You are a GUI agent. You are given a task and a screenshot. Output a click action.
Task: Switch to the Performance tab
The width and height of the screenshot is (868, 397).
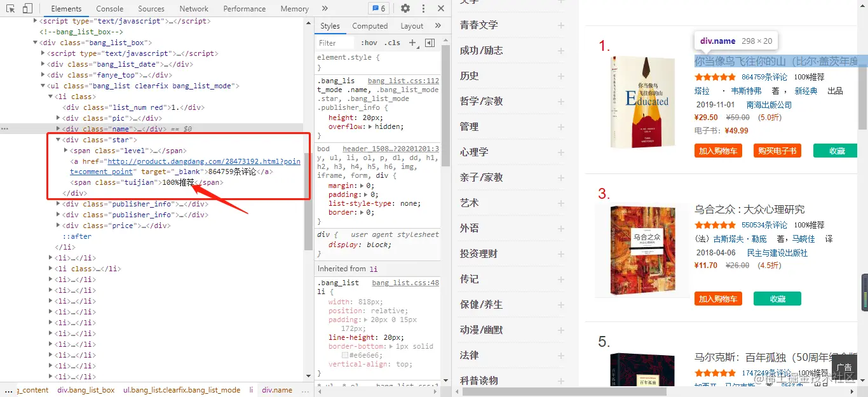pyautogui.click(x=245, y=9)
